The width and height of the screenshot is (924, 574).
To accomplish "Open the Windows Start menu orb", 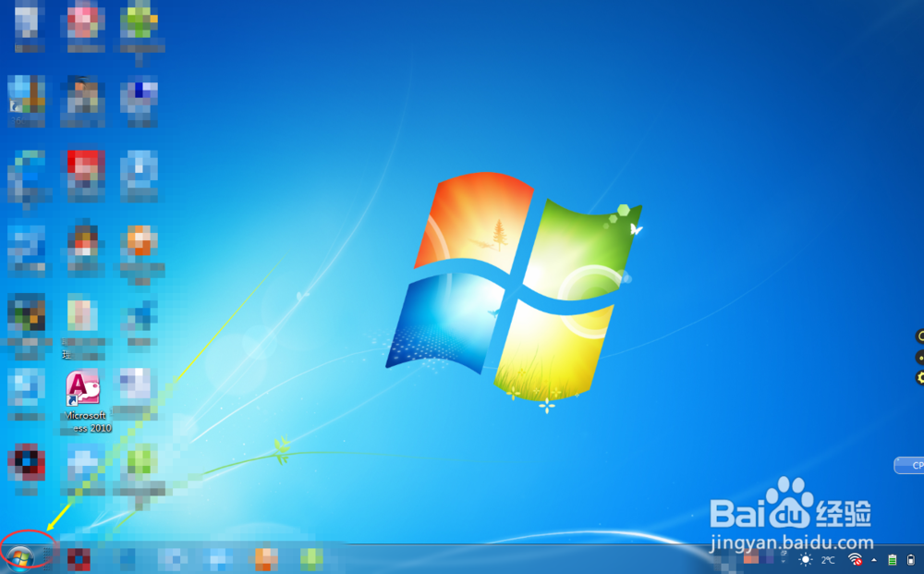I will pyautogui.click(x=20, y=557).
